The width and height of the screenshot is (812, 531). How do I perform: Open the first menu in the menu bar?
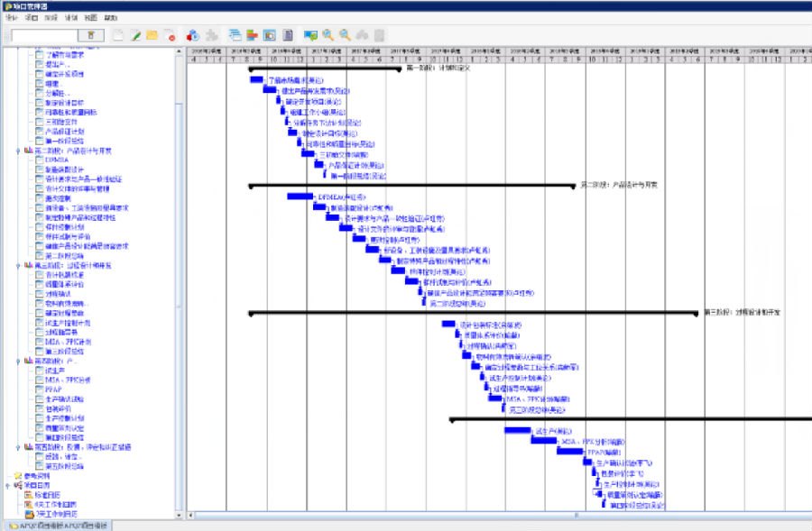pos(11,17)
